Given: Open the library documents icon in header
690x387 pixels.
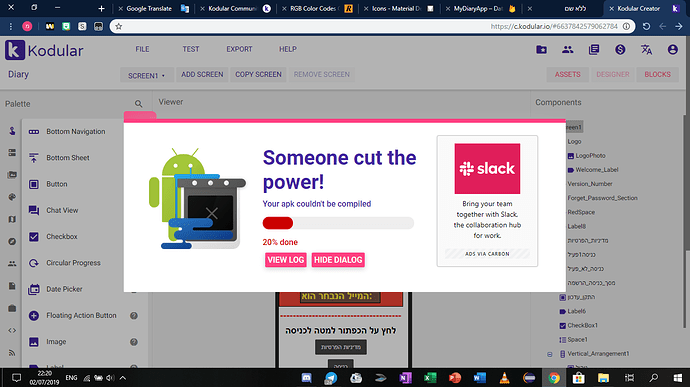Looking at the screenshot, I should (x=594, y=49).
